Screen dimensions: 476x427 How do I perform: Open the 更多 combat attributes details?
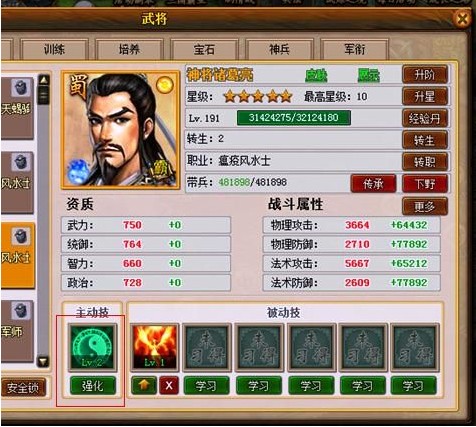click(x=425, y=207)
